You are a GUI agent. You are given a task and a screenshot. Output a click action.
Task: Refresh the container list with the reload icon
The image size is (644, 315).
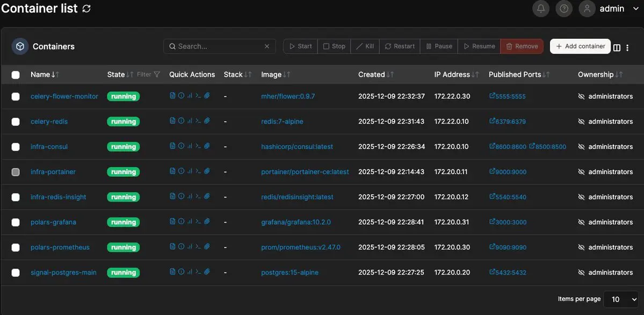click(x=86, y=9)
